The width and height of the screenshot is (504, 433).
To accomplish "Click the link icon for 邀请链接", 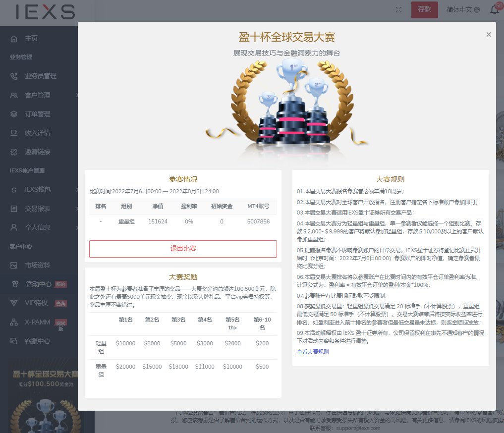I will point(14,152).
